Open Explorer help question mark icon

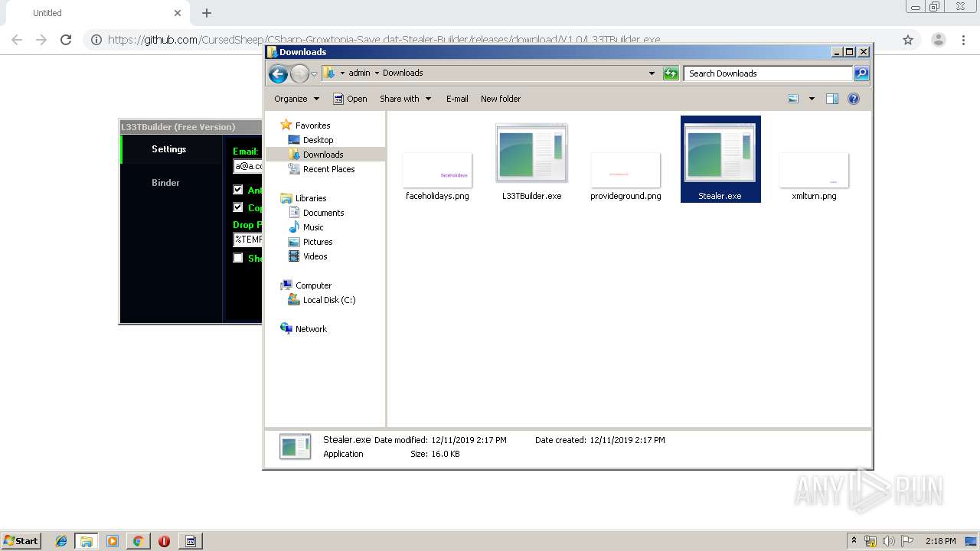(854, 99)
